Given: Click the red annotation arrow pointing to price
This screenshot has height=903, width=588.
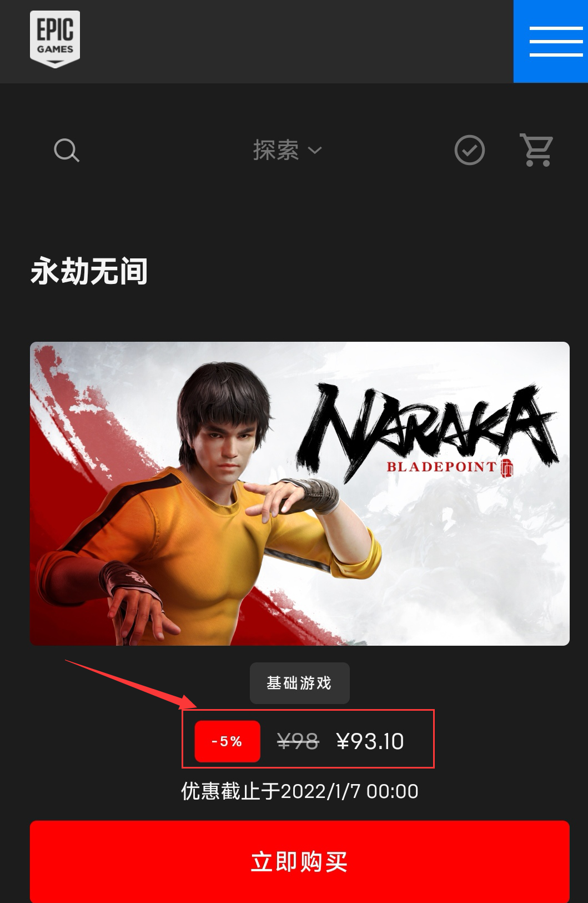Looking at the screenshot, I should 131,684.
